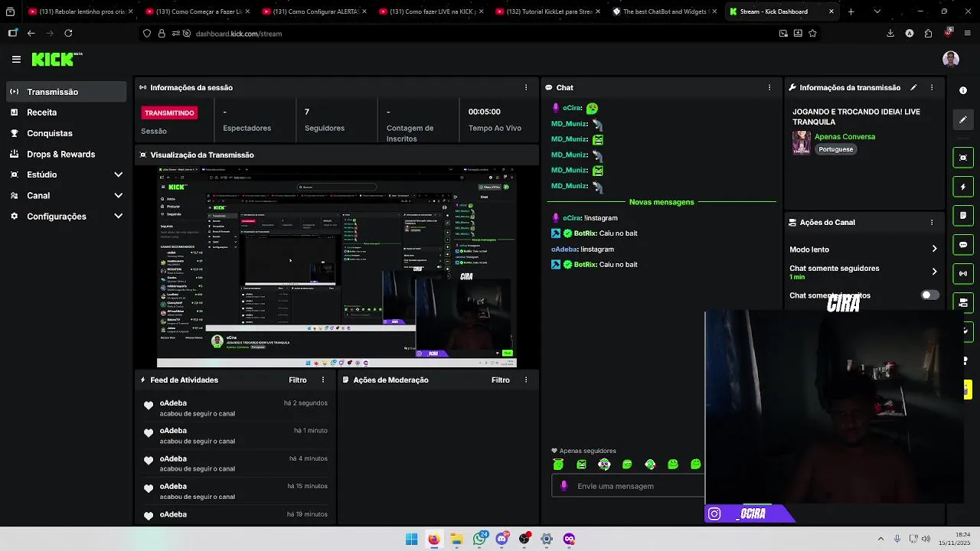Click the document note icon in the right sidebar
The image size is (980, 551).
click(x=963, y=216)
